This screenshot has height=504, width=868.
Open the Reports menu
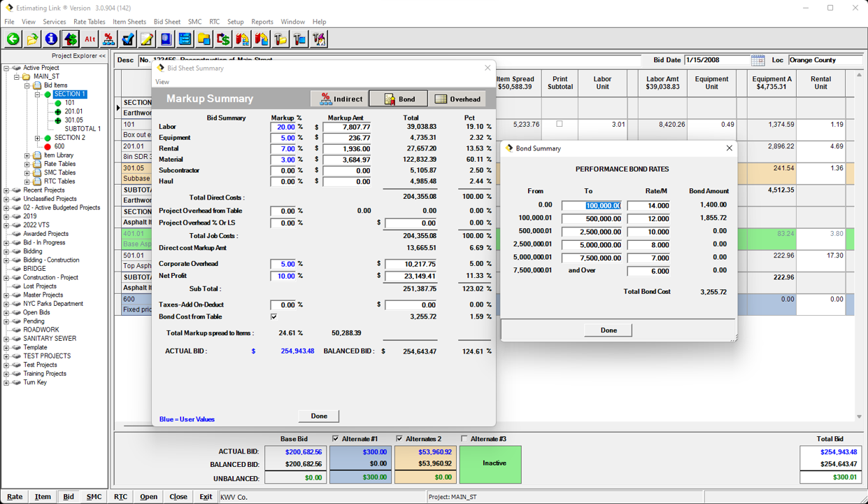[x=262, y=22]
